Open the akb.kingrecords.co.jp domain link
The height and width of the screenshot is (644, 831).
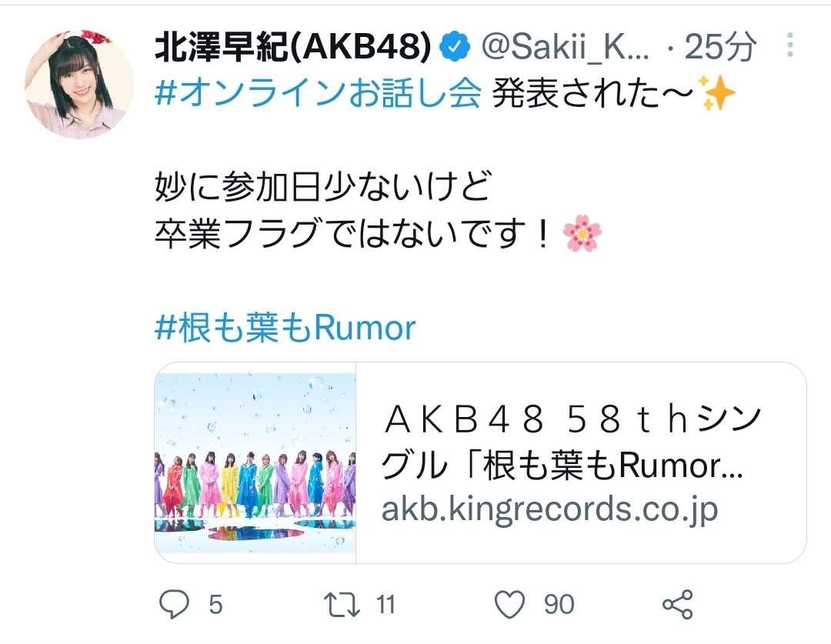(x=549, y=509)
